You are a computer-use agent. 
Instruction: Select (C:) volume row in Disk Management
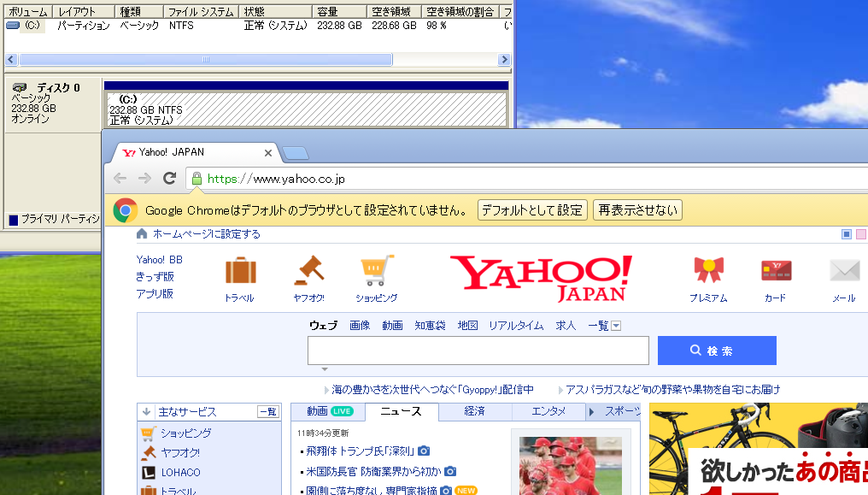tap(258, 26)
